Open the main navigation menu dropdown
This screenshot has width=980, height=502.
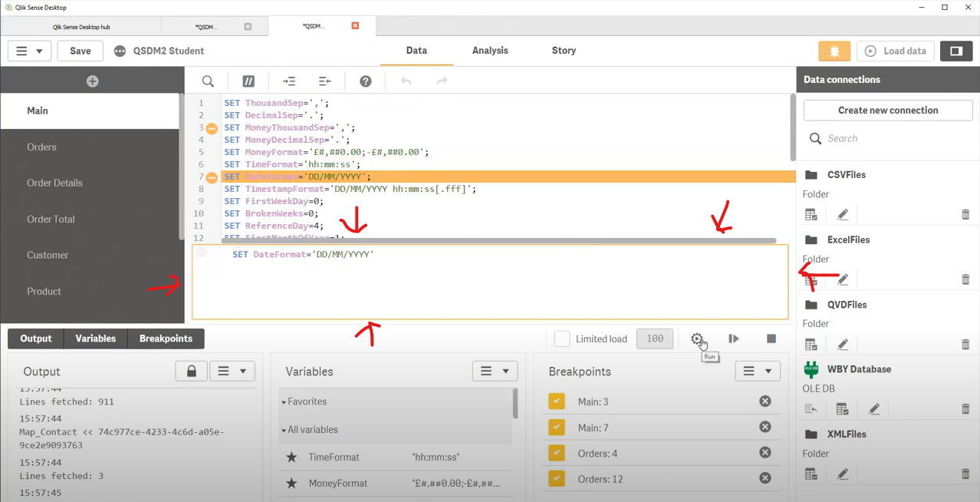point(29,51)
